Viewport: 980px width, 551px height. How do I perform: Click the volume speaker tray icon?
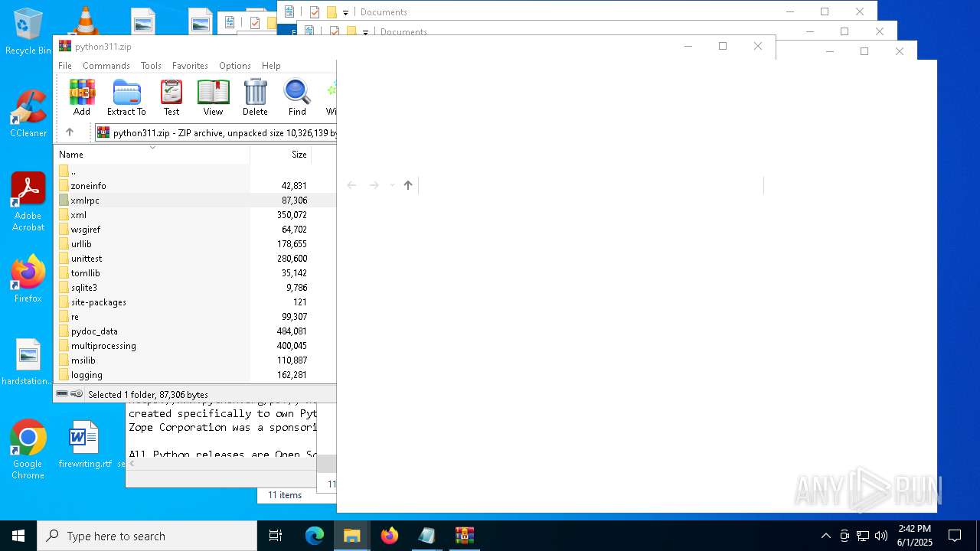[880, 536]
